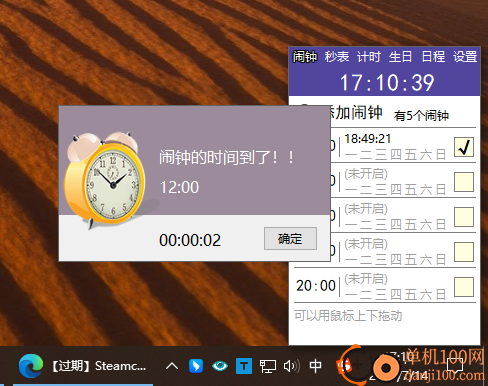
Task: Enable the fourth alarm's checkbox
Action: [464, 252]
